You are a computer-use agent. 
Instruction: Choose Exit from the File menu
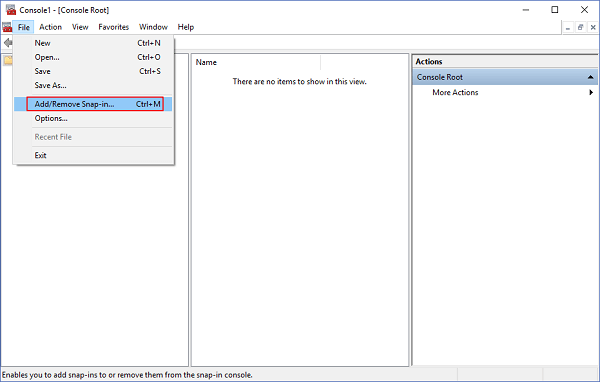(x=93, y=155)
